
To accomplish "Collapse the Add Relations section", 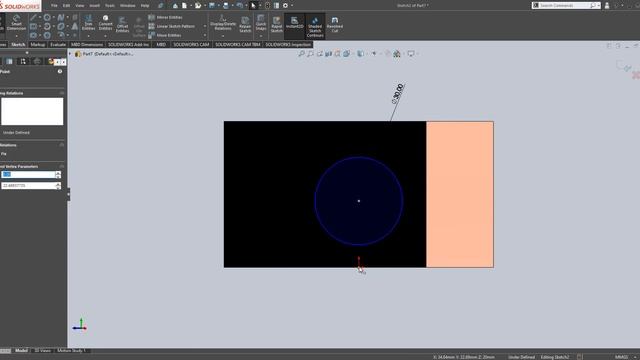I will 62,145.
